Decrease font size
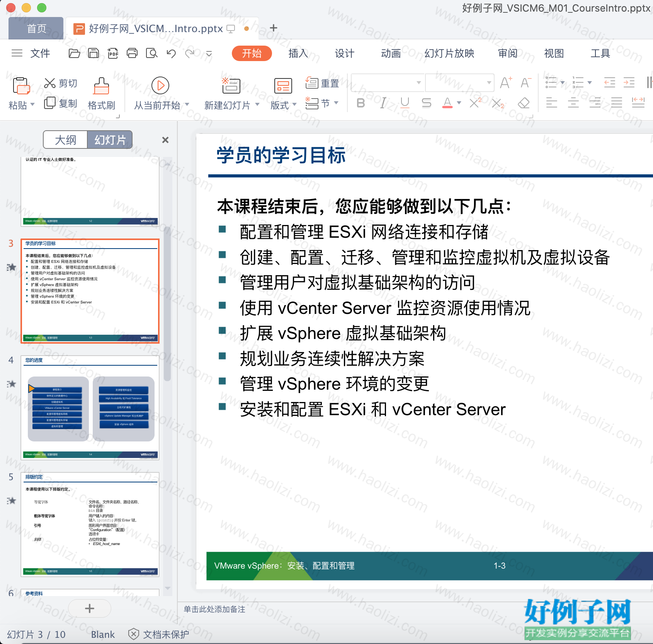This screenshot has height=644, width=653. click(526, 83)
